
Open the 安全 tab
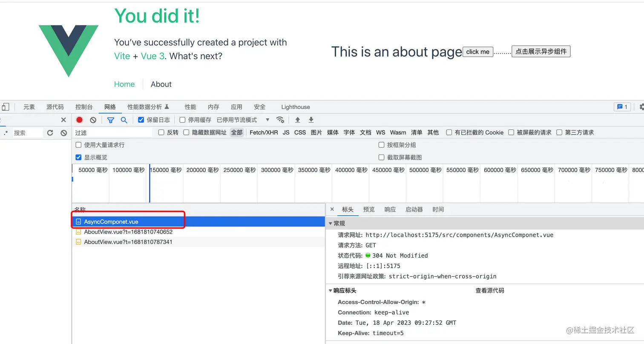[259, 107]
